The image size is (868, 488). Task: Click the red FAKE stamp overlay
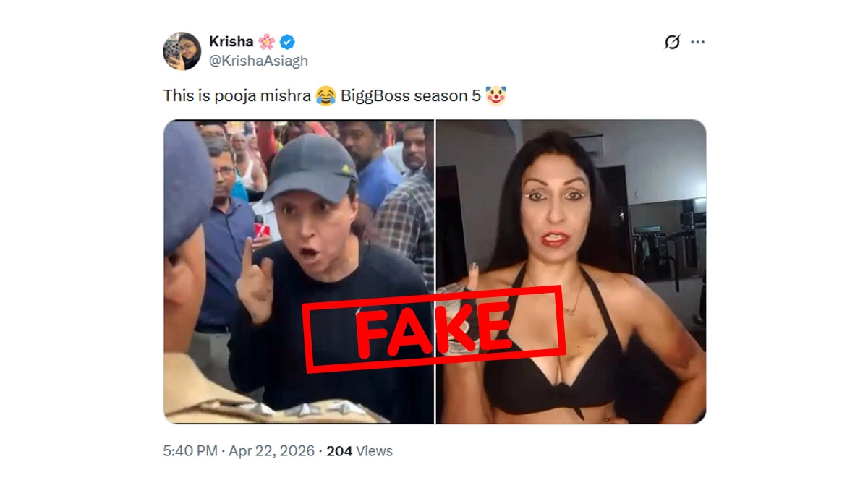pos(434,329)
